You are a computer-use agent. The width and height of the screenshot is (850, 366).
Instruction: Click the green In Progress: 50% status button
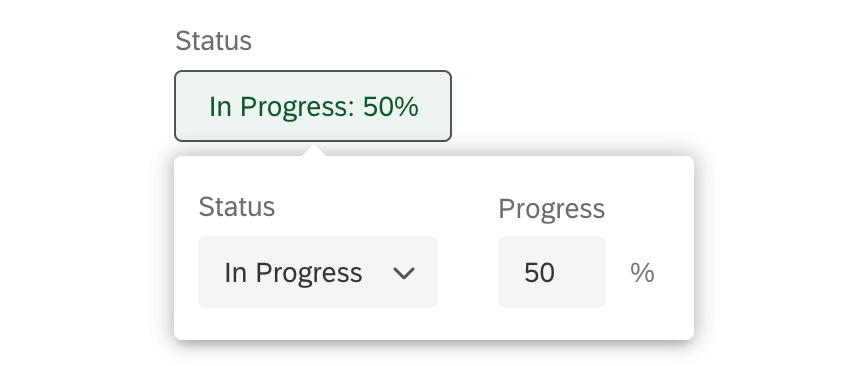click(313, 106)
